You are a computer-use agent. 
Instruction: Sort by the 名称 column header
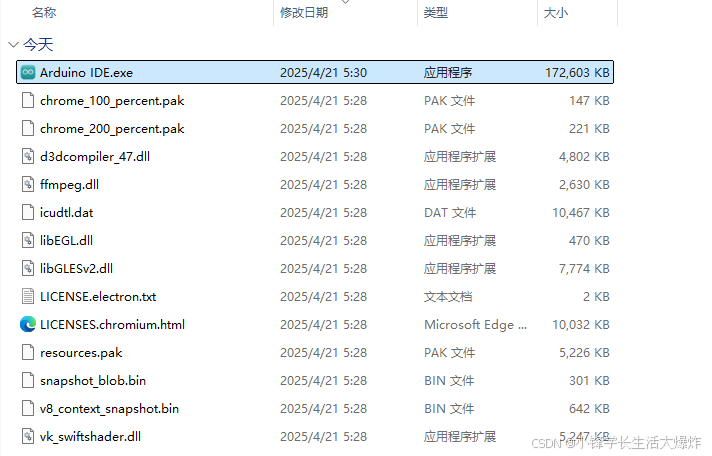pyautogui.click(x=44, y=13)
